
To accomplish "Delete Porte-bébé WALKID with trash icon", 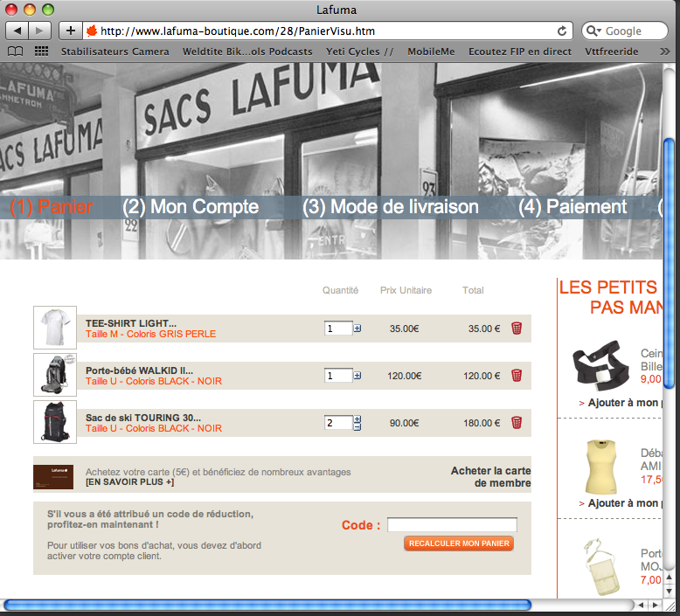I will click(517, 376).
